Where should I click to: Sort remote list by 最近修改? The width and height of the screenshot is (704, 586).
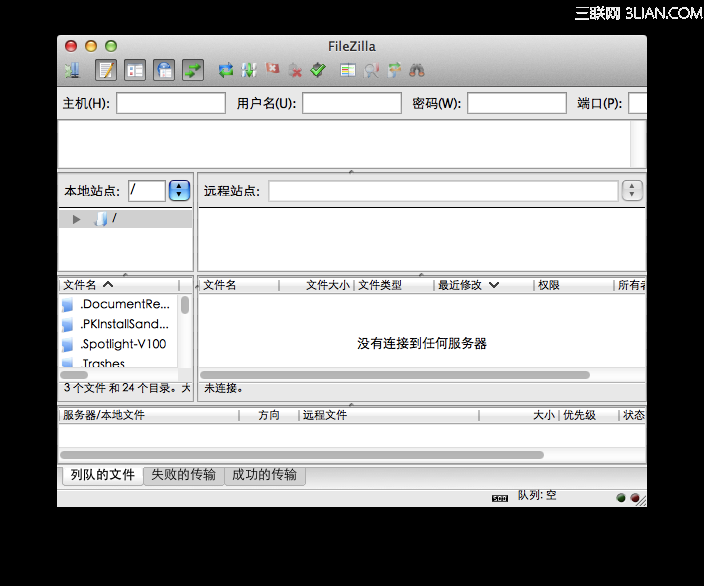click(484, 285)
